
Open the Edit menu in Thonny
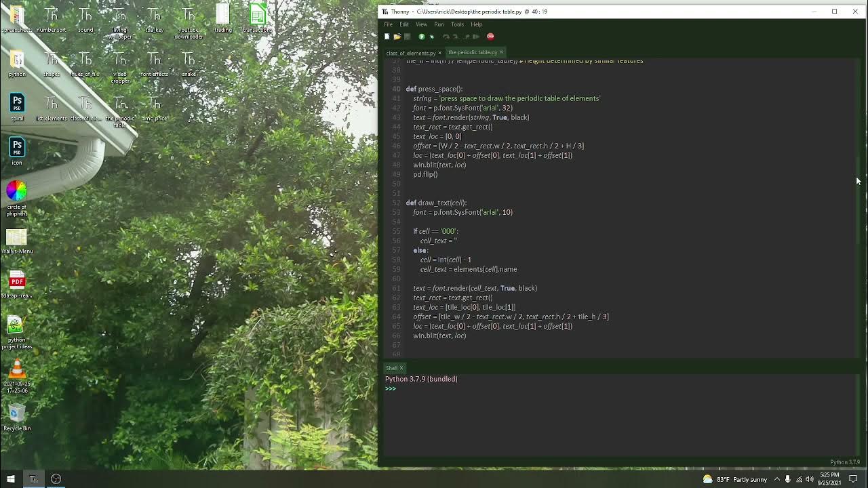404,24
